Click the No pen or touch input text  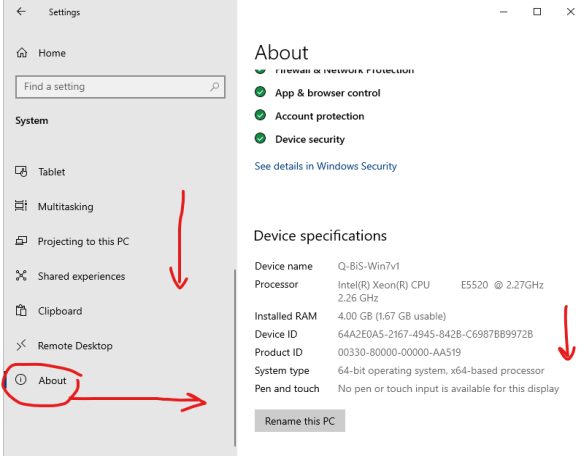pyautogui.click(x=448, y=389)
